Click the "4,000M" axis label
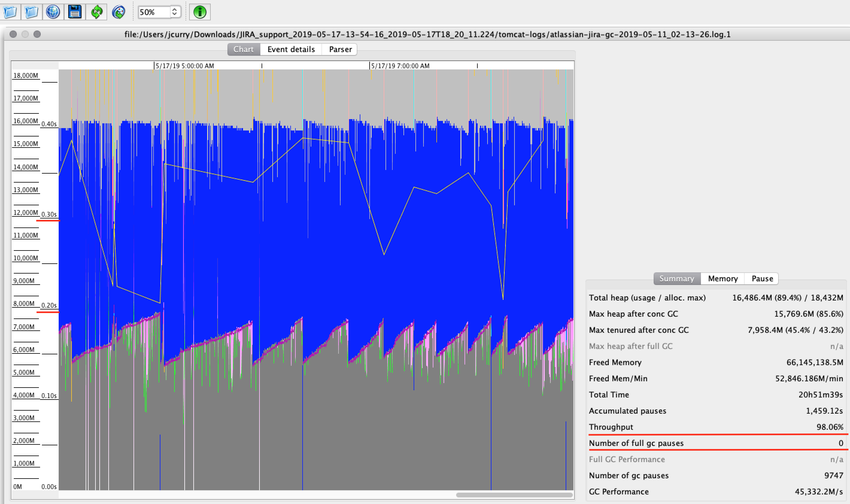Screen dimensions: 850x504 (24, 395)
